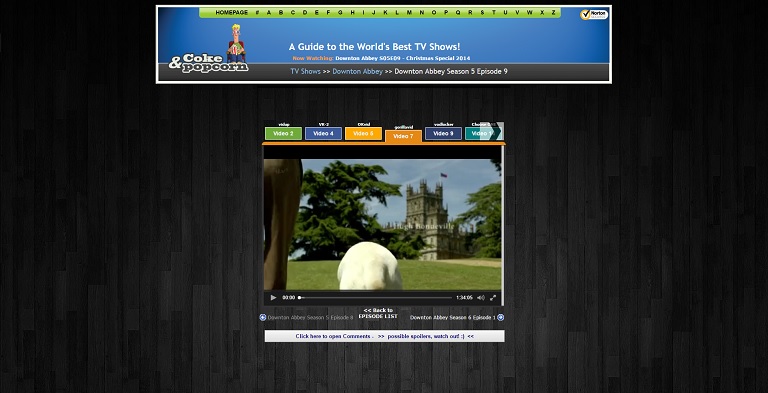Open HOMEPAGE in top navigation

(x=232, y=13)
